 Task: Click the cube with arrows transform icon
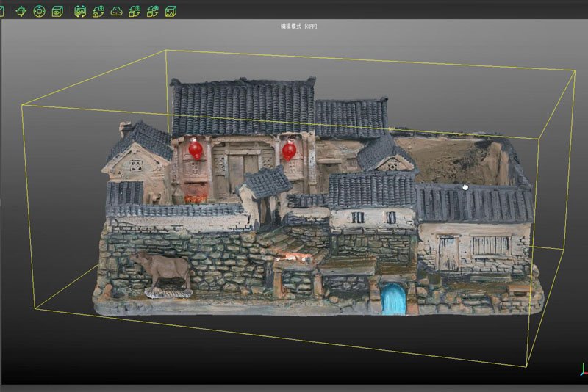point(21,12)
